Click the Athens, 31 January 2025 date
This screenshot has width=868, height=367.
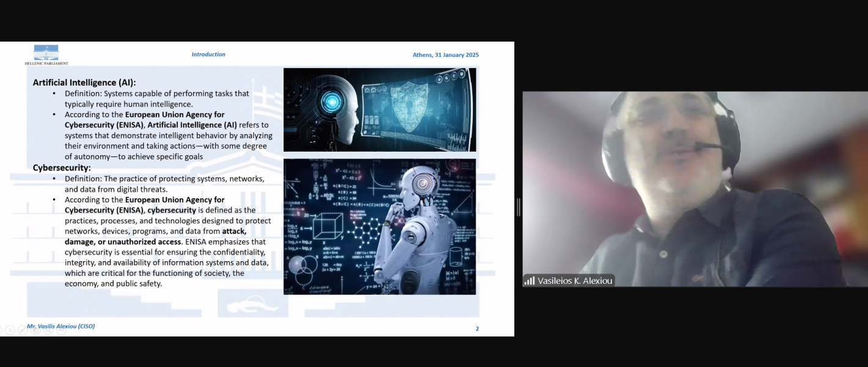(445, 55)
